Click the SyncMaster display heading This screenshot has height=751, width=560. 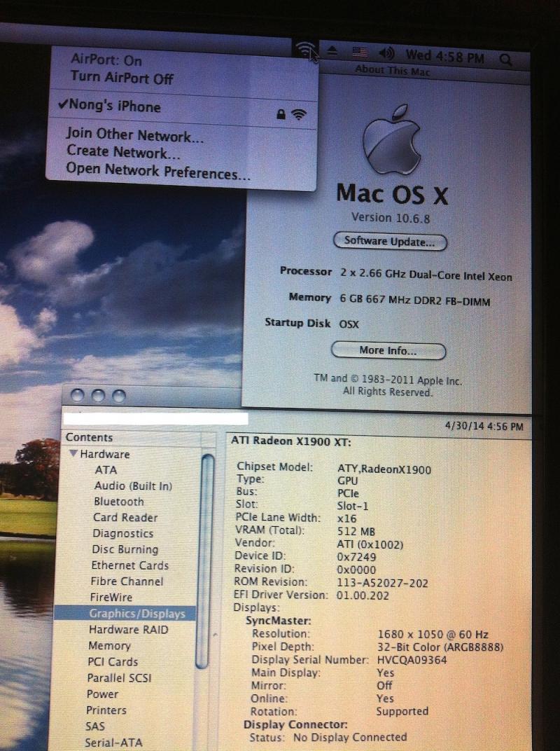pyautogui.click(x=278, y=621)
